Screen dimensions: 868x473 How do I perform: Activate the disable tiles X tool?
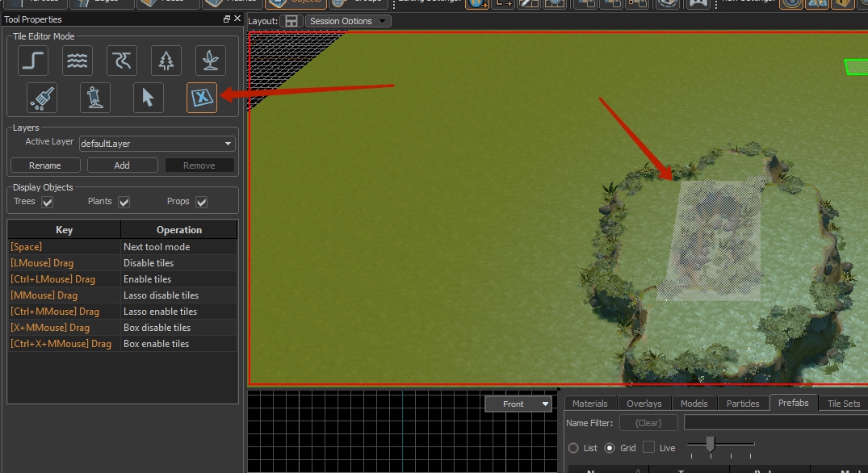coord(201,98)
